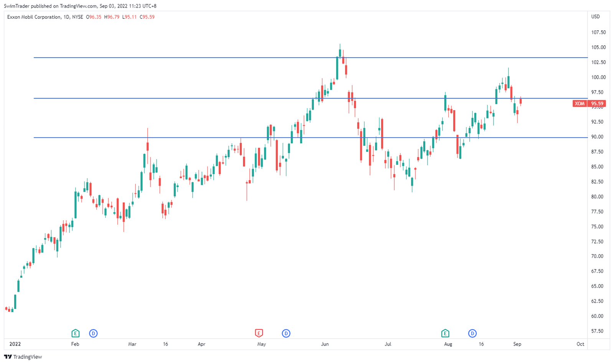Click the Oct time axis label
The width and height of the screenshot is (614, 364).
(580, 344)
